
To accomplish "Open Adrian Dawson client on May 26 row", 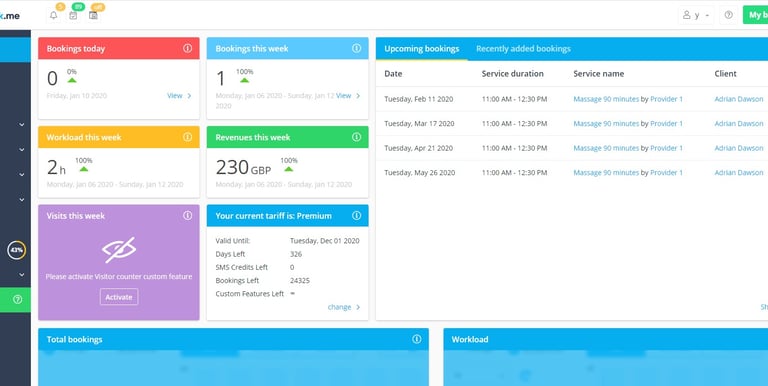I will 739,172.
